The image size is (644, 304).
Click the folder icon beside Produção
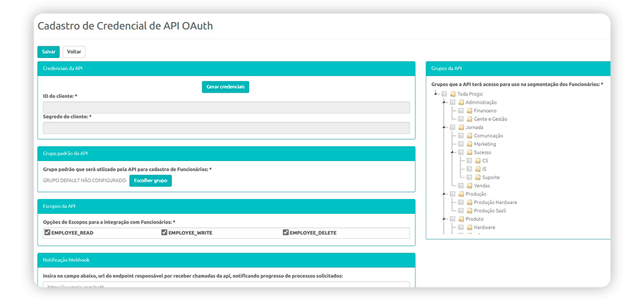pyautogui.click(x=461, y=194)
